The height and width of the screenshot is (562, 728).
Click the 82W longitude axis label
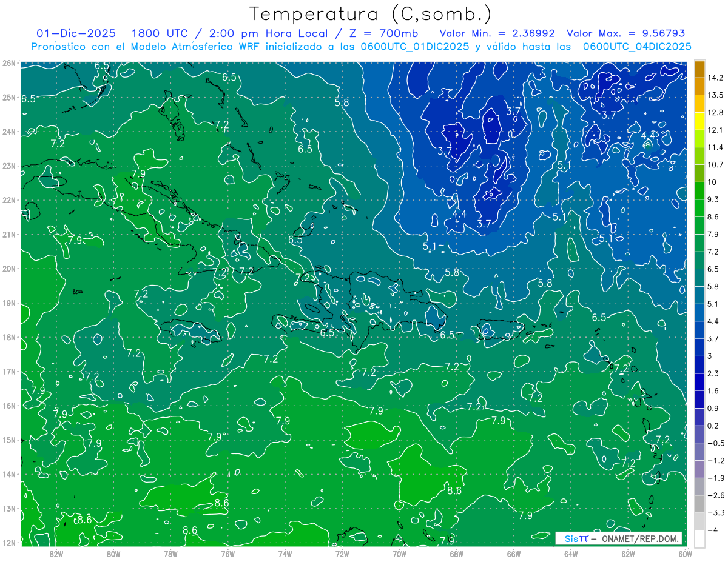pyautogui.click(x=56, y=554)
